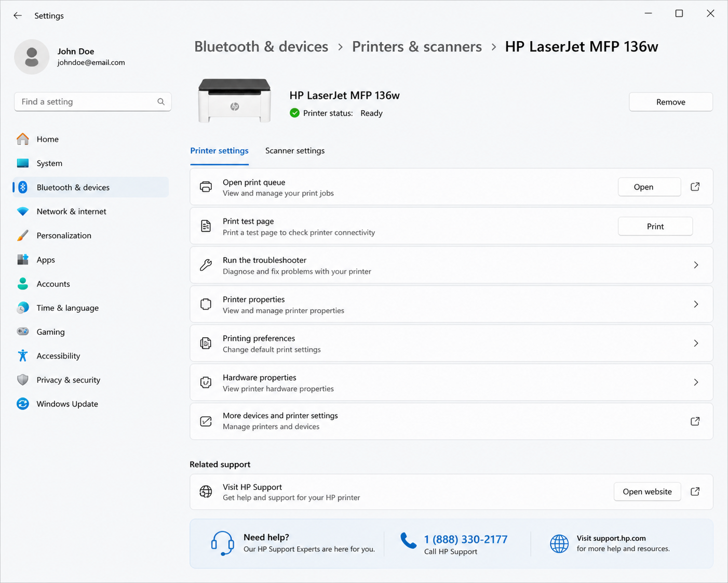Click external link icon beside Open button
Viewport: 728px width, 583px height.
695,187
